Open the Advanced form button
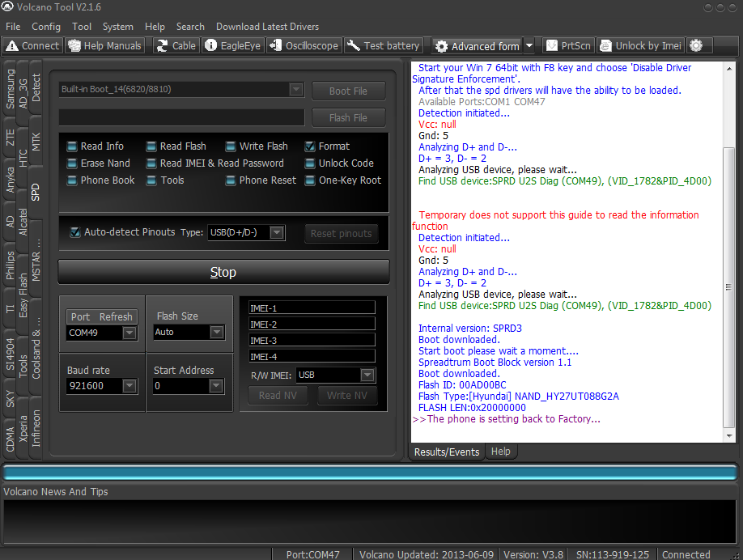Viewport: 743px width, 560px height. tap(478, 46)
